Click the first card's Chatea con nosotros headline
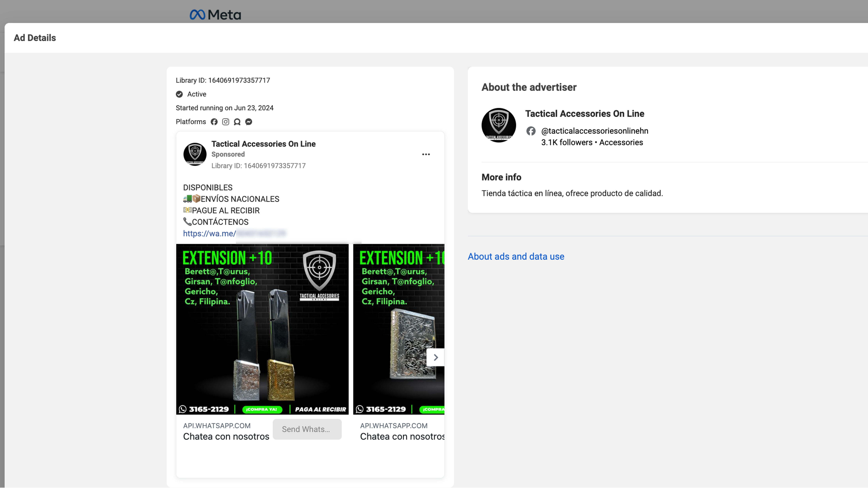This screenshot has width=868, height=488. tap(226, 437)
